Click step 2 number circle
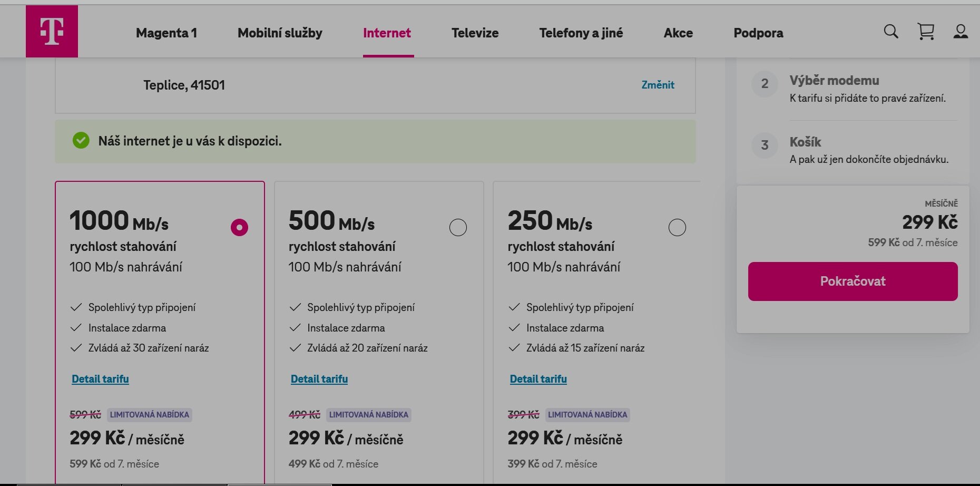Screen dimensions: 980x486 click(x=765, y=84)
